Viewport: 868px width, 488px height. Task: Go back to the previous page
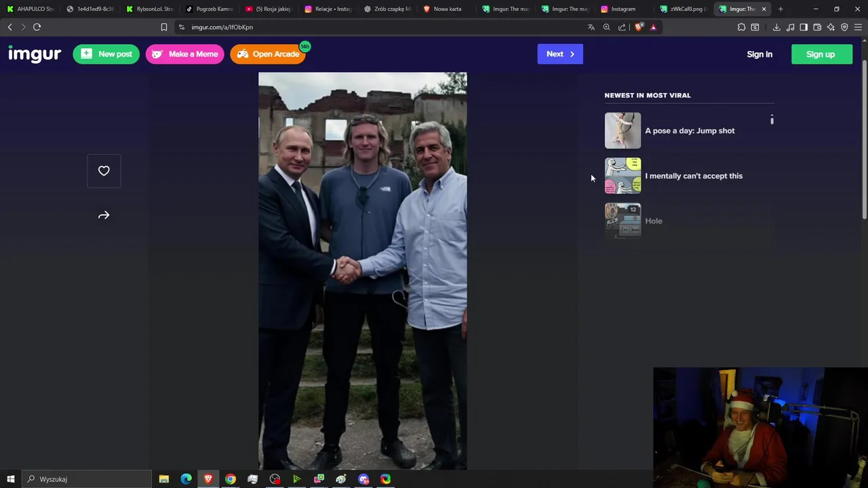click(x=9, y=27)
